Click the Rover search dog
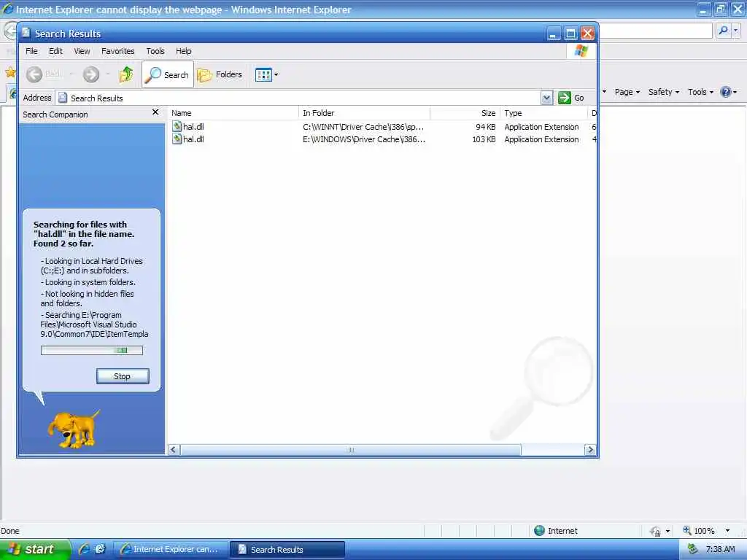 click(x=73, y=429)
